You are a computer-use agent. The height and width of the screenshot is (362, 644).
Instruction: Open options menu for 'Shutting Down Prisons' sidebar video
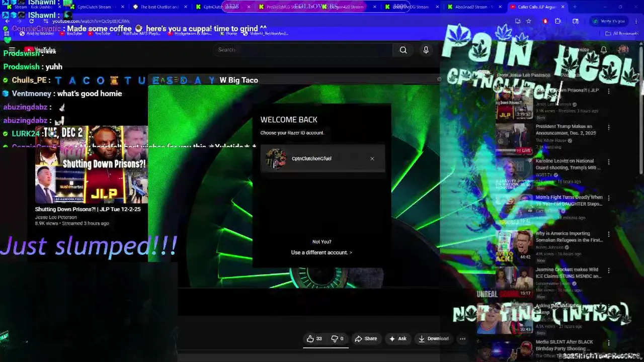[x=609, y=92]
